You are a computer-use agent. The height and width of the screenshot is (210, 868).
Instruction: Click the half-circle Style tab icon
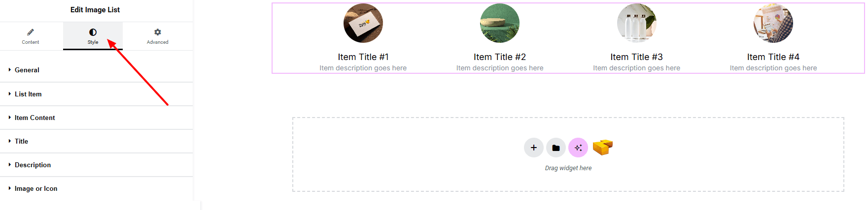(93, 32)
